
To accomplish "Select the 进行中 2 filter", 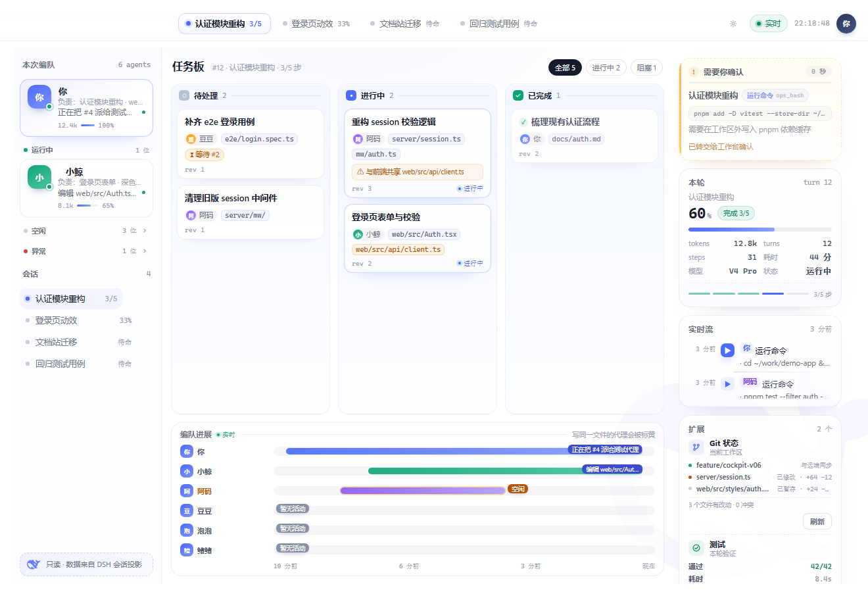I will (x=606, y=68).
